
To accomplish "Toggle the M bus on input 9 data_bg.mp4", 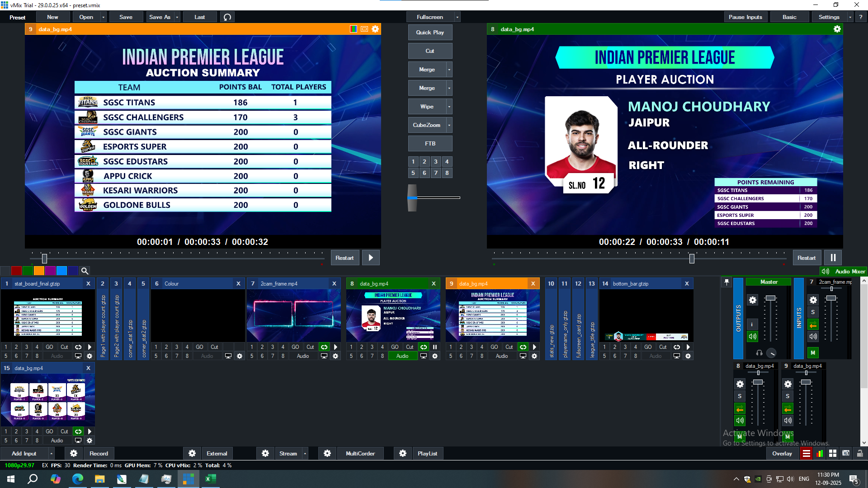I will 788,436.
